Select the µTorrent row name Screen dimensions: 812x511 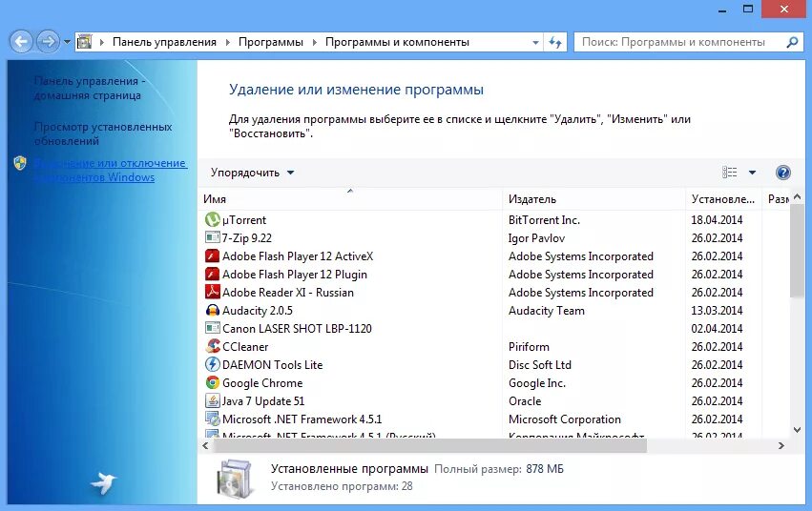click(244, 220)
